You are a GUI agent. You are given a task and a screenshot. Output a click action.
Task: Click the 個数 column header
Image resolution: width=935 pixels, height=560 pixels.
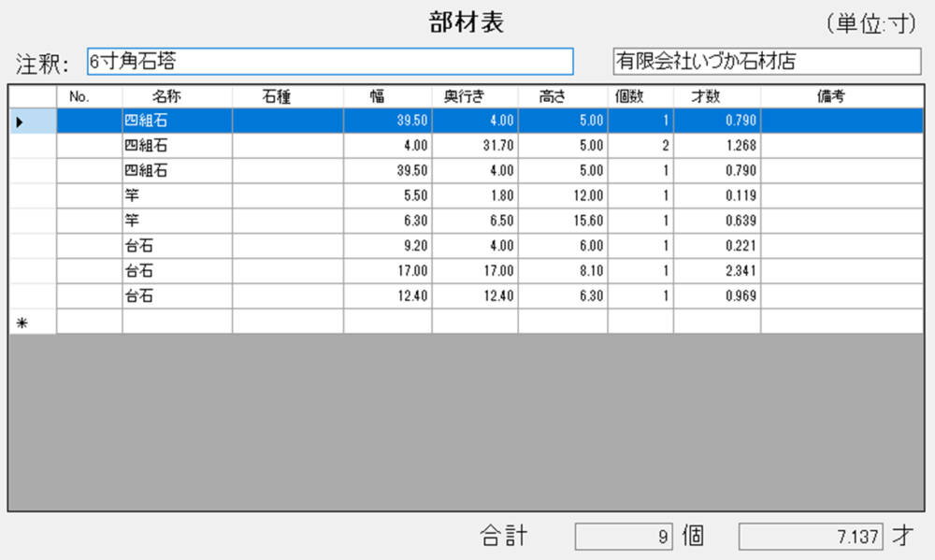[x=640, y=95]
